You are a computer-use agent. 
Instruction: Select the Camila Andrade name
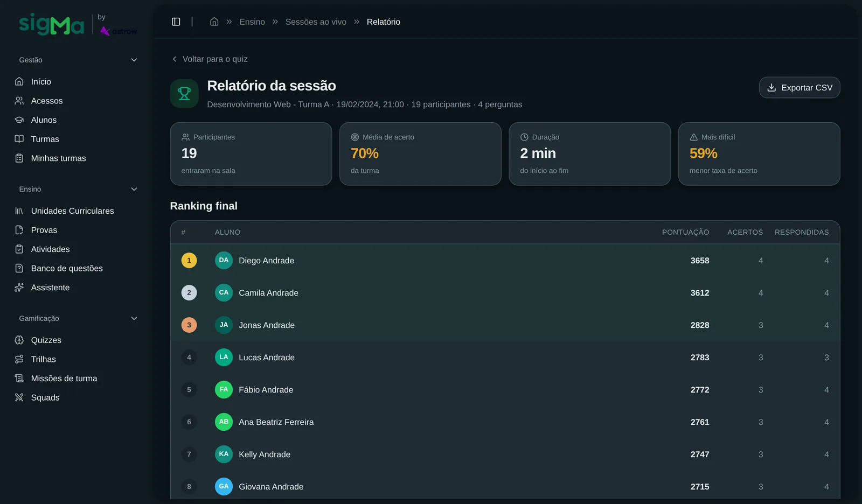click(268, 293)
